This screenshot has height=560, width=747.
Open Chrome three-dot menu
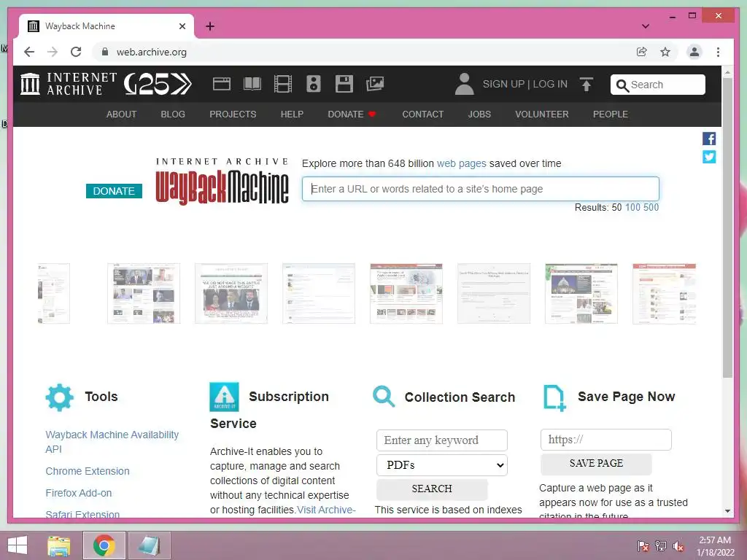point(718,52)
